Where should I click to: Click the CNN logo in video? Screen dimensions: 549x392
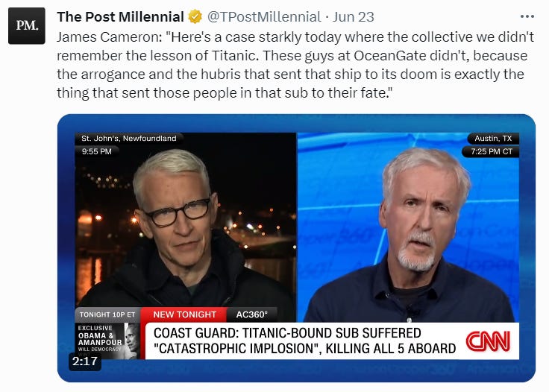(488, 341)
